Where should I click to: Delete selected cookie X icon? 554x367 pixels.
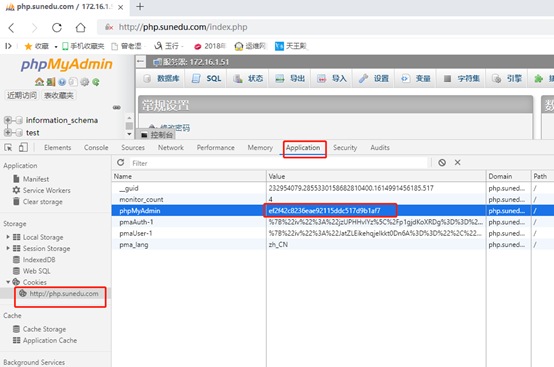(x=458, y=162)
